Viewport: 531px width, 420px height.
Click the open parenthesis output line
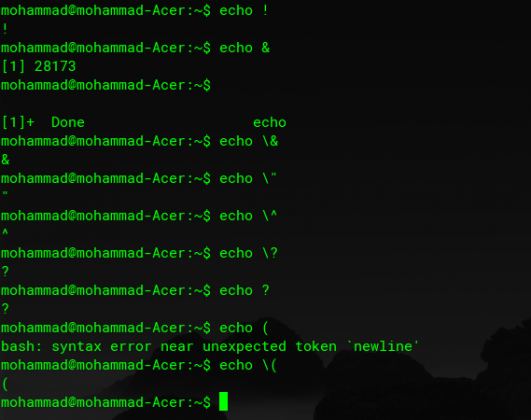[5, 384]
